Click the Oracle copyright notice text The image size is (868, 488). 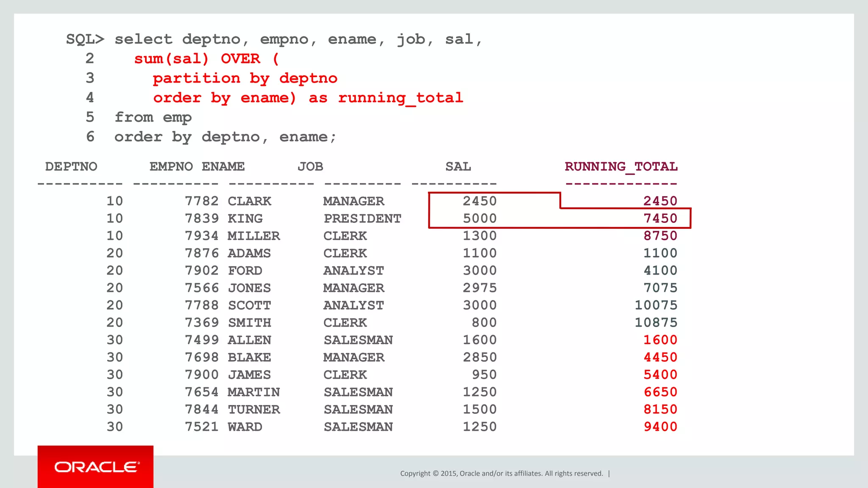click(501, 474)
